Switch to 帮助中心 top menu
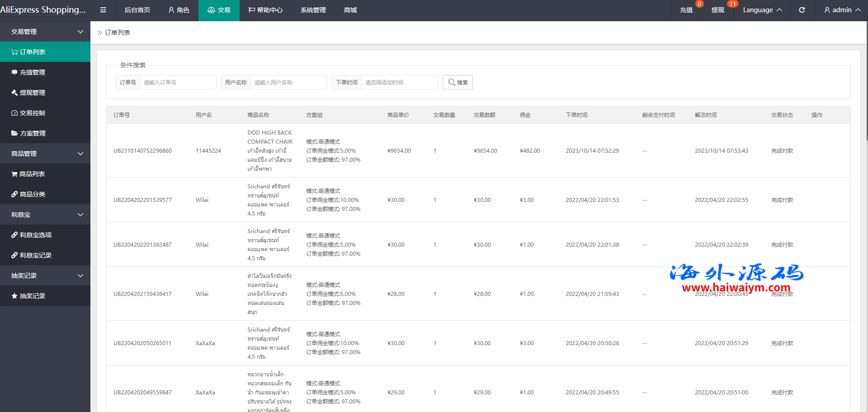This screenshot has width=868, height=412. [x=265, y=10]
